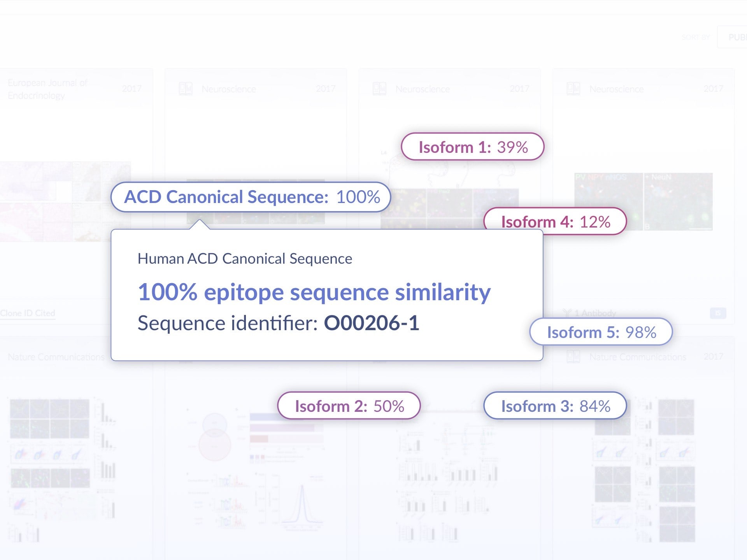Open the Clone ID Cited link
Screen dimensions: 747x560
click(28, 313)
